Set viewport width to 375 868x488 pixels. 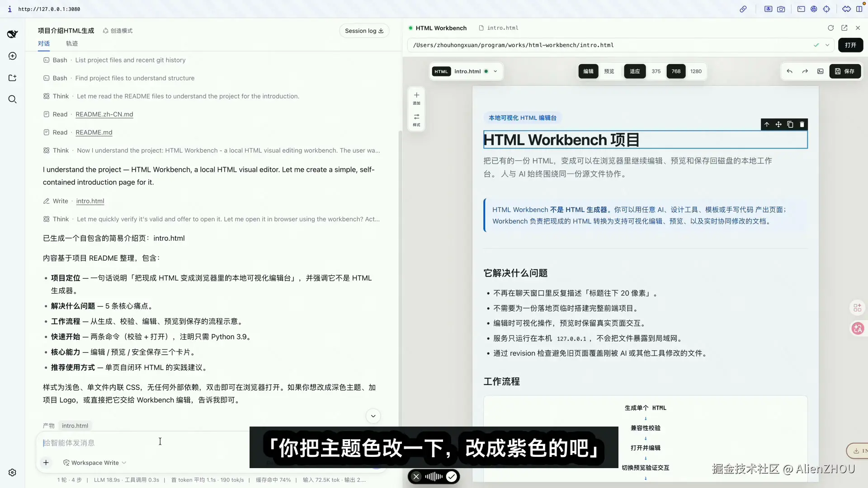pyautogui.click(x=656, y=71)
